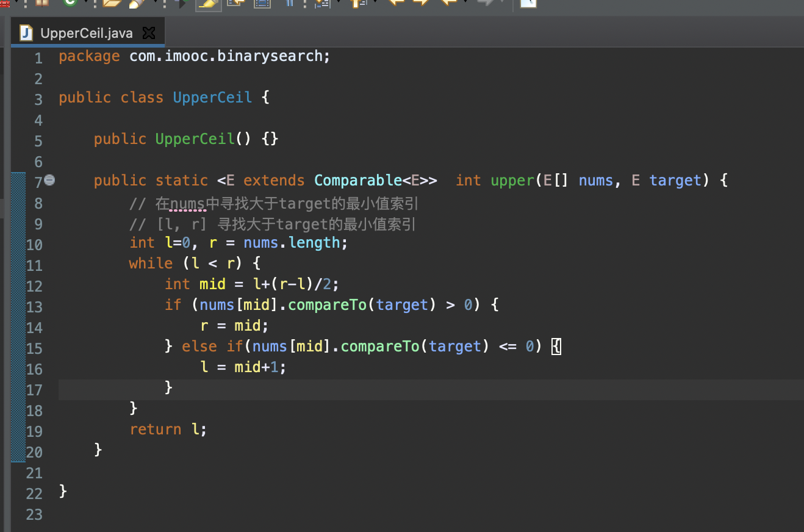Image resolution: width=804 pixels, height=532 pixels.
Task: Click the boxed opening brace on line 15
Action: coord(556,347)
